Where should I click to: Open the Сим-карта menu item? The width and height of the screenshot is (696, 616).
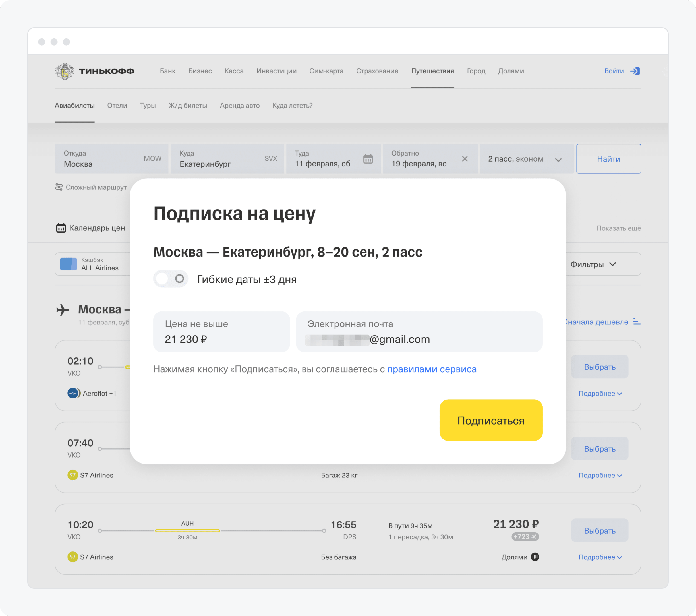pos(326,71)
